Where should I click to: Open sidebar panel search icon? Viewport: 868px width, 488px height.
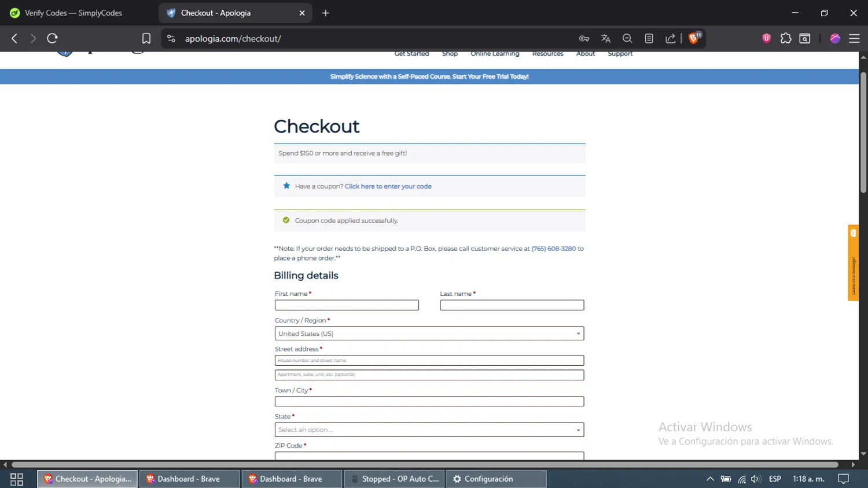click(805, 39)
